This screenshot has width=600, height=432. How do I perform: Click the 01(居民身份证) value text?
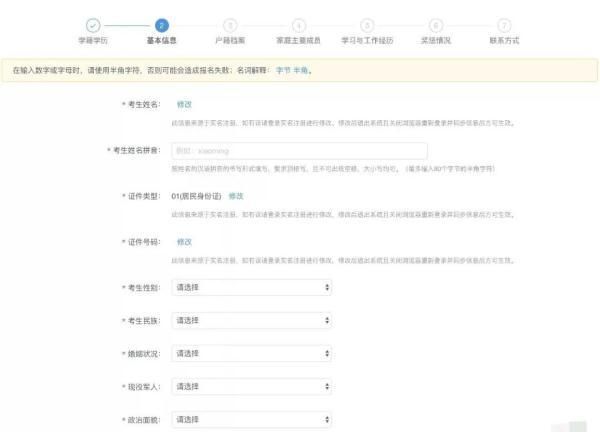click(x=196, y=196)
